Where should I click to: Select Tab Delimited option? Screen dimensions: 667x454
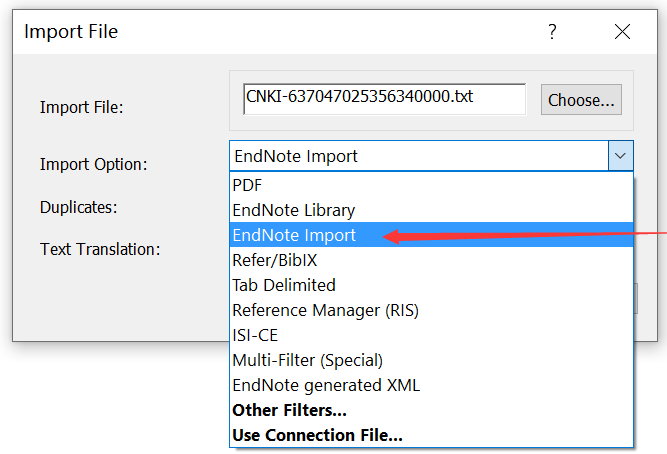[x=284, y=285]
